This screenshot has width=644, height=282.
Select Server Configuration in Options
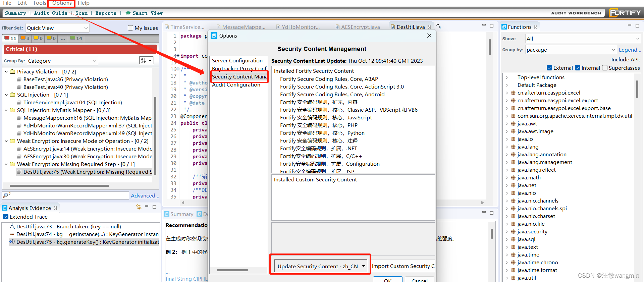(x=237, y=60)
